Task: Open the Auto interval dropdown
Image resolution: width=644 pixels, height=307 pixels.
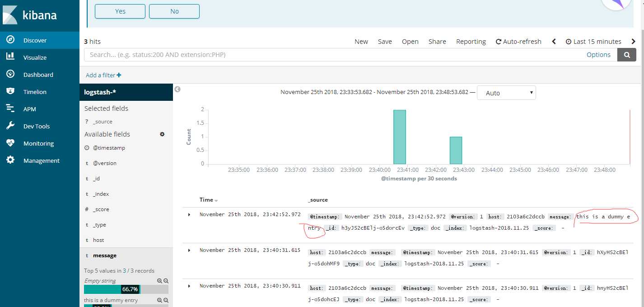Action: click(506, 93)
